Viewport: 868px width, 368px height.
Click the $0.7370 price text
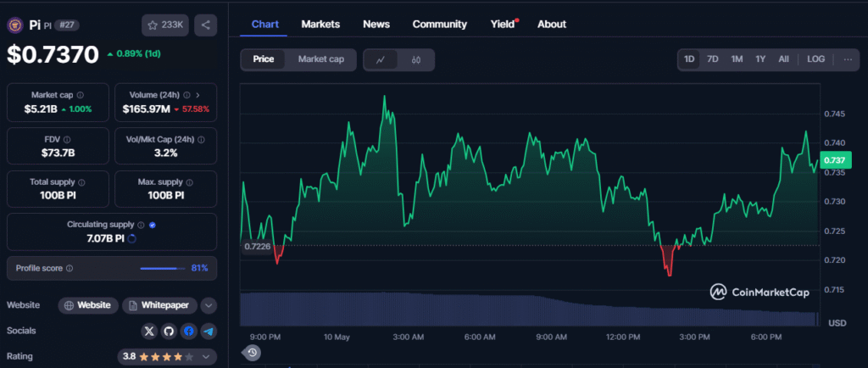coord(53,54)
